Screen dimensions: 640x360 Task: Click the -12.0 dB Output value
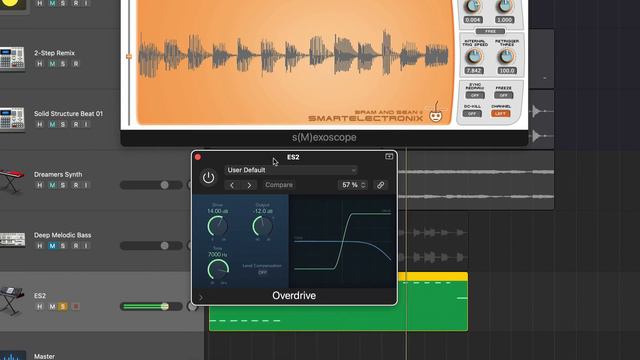coord(262,211)
